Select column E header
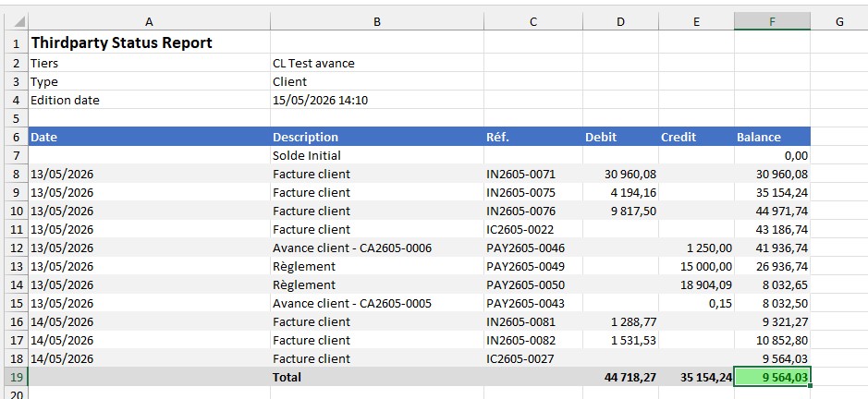This screenshot has height=399, width=868. tap(696, 21)
